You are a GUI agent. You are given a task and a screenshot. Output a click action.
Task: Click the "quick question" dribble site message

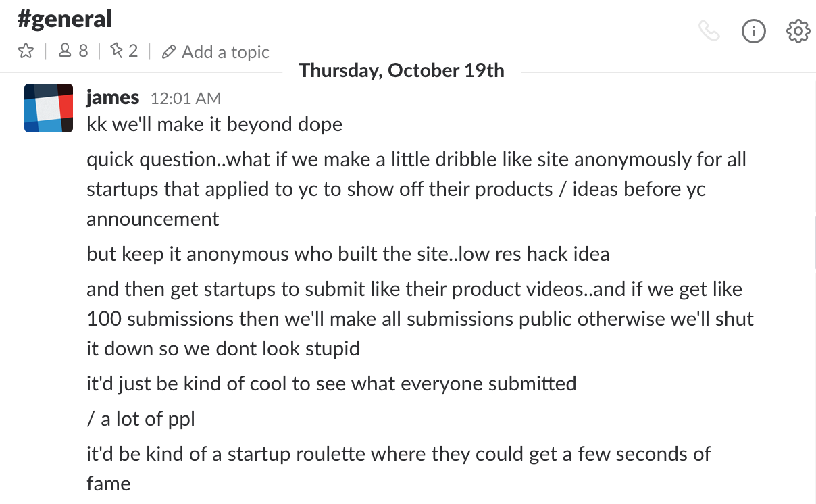coord(416,189)
